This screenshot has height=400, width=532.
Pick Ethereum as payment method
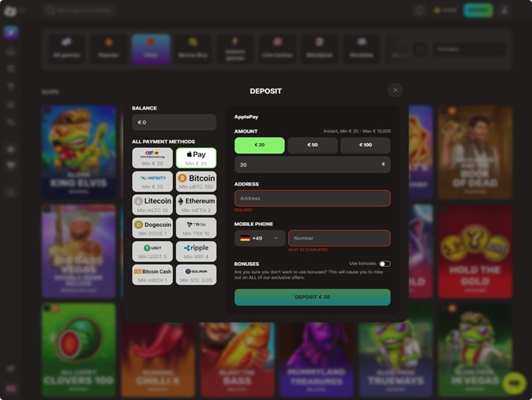point(196,205)
